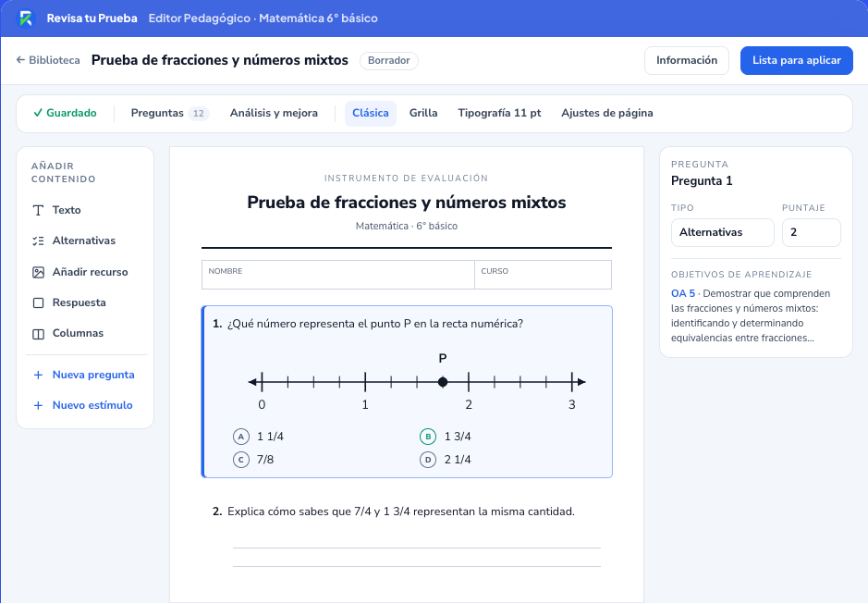Click the number line label 3

[572, 405]
